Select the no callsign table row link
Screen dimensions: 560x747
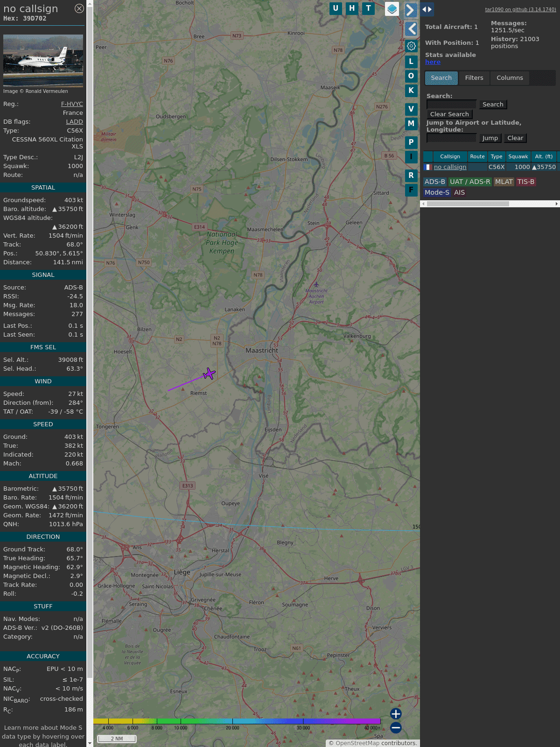pyautogui.click(x=450, y=167)
